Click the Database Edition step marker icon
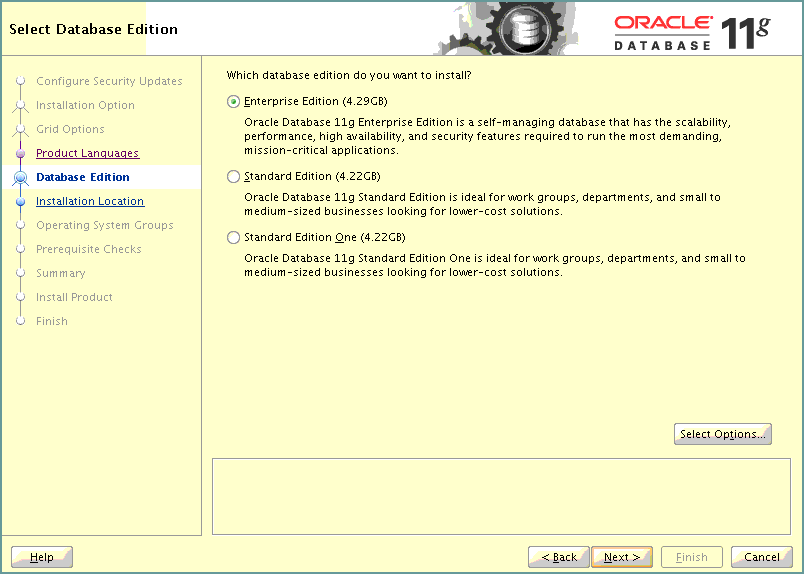Image resolution: width=804 pixels, height=574 pixels. pos(21,177)
